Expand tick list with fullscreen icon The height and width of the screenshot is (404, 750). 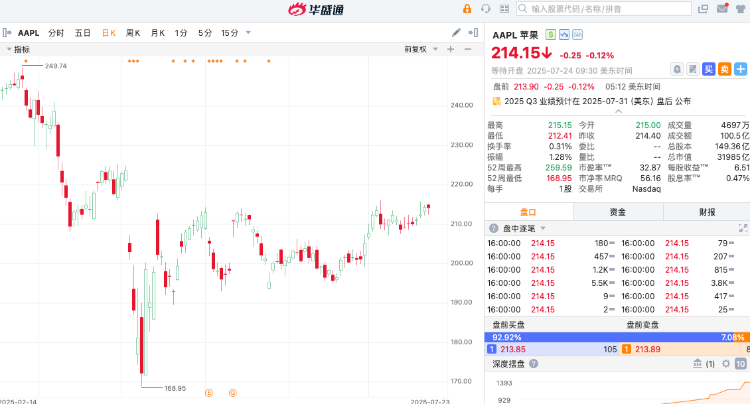(743, 228)
